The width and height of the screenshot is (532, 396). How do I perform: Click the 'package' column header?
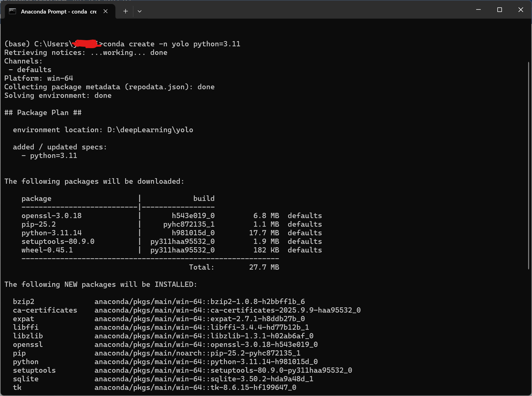[37, 198]
